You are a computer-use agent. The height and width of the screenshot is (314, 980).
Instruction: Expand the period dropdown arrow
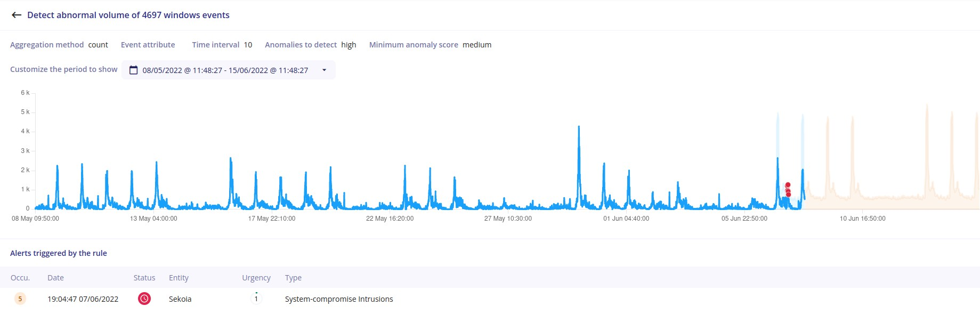[324, 70]
